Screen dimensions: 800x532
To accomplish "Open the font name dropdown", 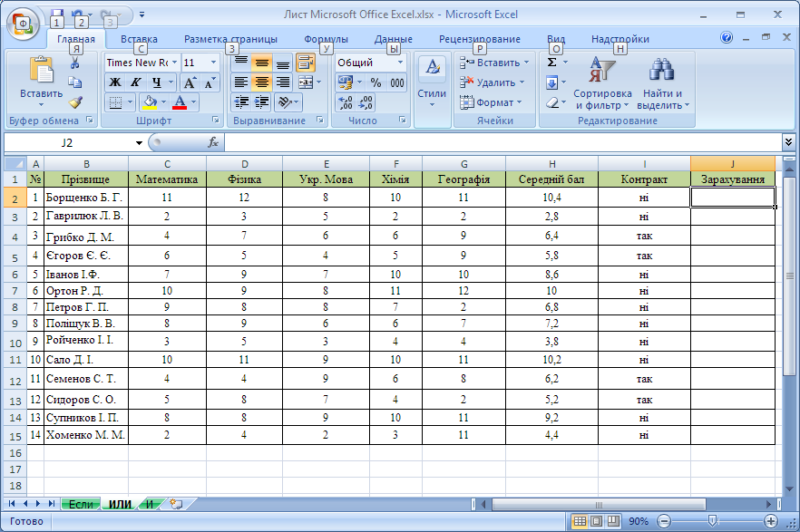I will coord(174,63).
